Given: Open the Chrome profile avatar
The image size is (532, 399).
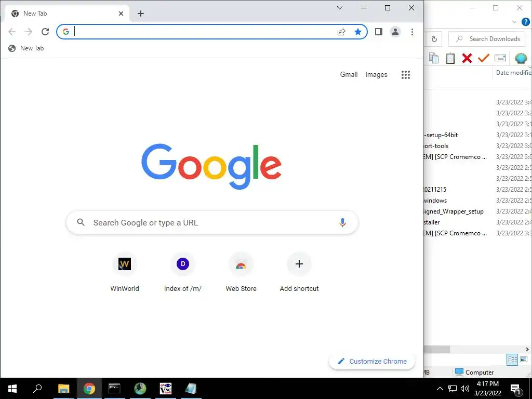Looking at the screenshot, I should [x=395, y=32].
